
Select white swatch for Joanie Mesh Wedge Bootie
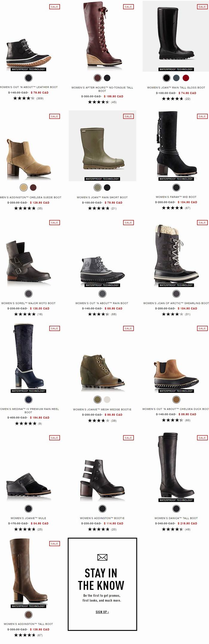[107, 399]
